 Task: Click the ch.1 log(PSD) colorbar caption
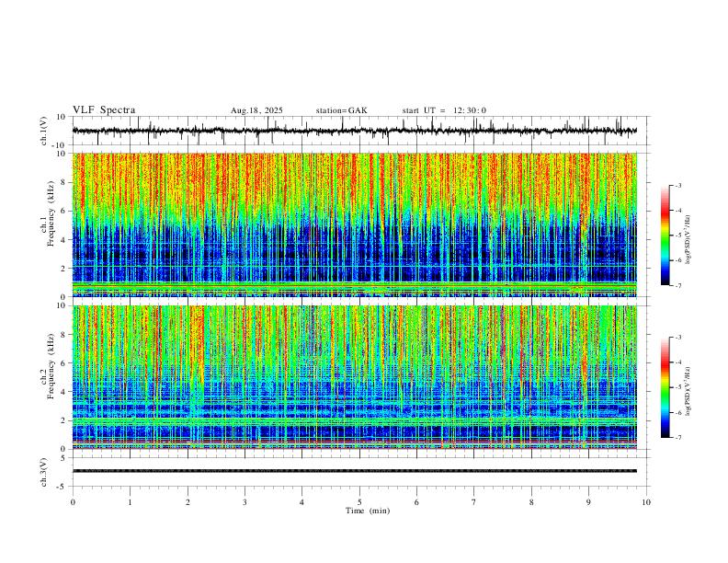click(x=688, y=240)
